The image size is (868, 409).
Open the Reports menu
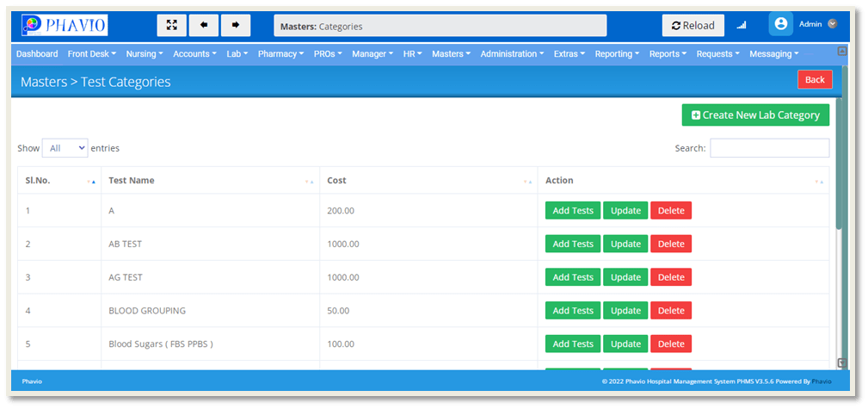[x=668, y=53]
